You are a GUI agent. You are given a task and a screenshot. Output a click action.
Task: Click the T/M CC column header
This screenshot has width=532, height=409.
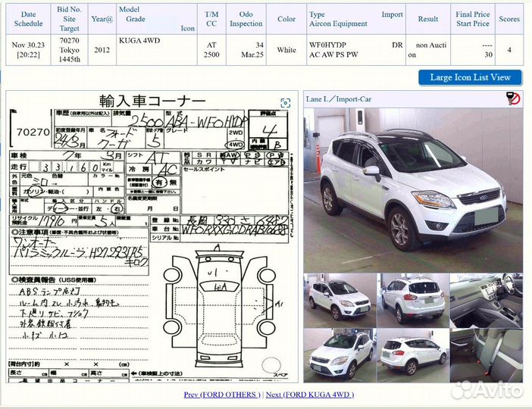[x=211, y=19]
